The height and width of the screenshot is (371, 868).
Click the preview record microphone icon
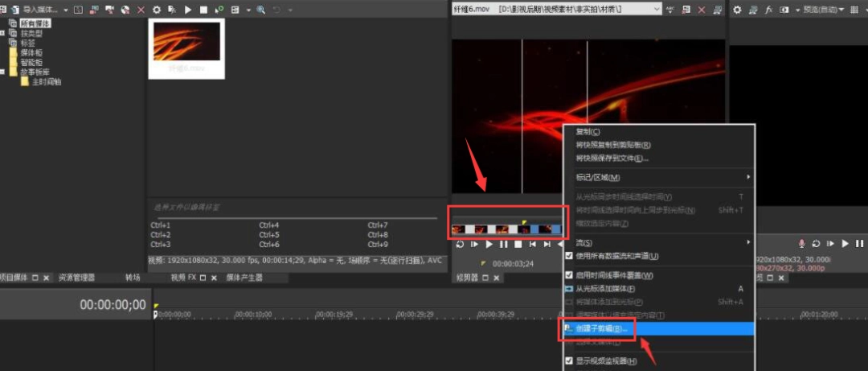(x=801, y=244)
